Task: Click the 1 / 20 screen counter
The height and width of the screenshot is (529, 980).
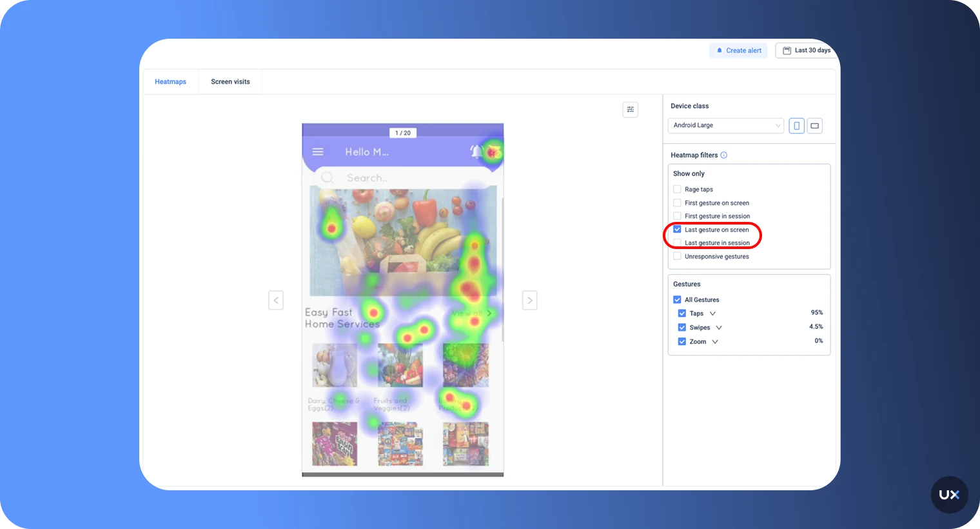Action: 403,133
